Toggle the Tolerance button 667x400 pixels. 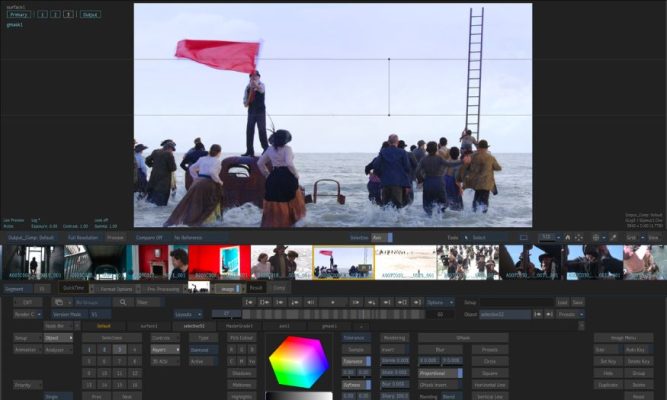(x=354, y=360)
